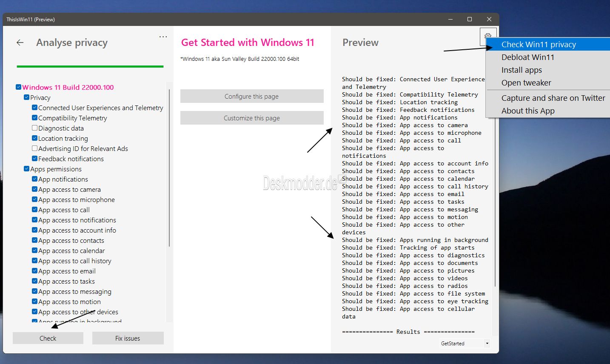Viewport: 610px width, 364px height.
Task: Click the Preview heading
Action: 360,43
